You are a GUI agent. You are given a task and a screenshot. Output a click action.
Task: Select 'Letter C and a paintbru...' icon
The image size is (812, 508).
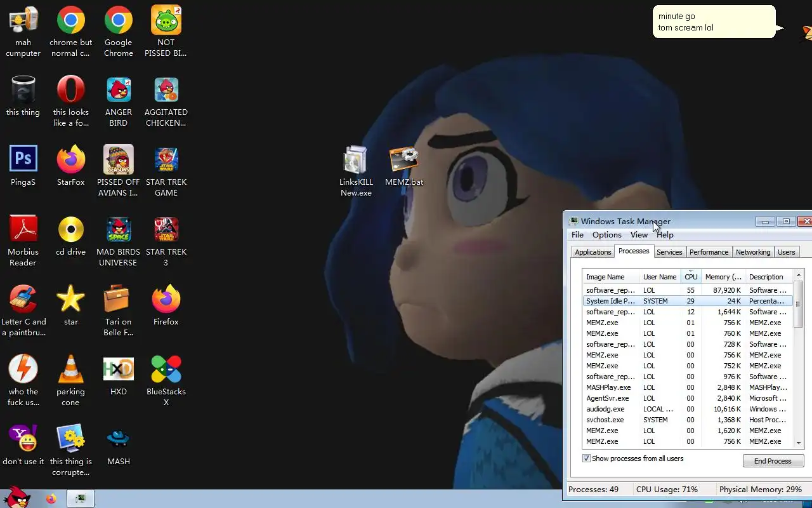click(23, 311)
